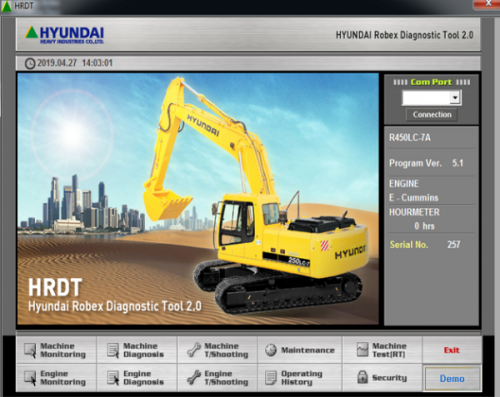The width and height of the screenshot is (500, 397).
Task: Click the ENGINE label in info panel
Action: coord(404,184)
